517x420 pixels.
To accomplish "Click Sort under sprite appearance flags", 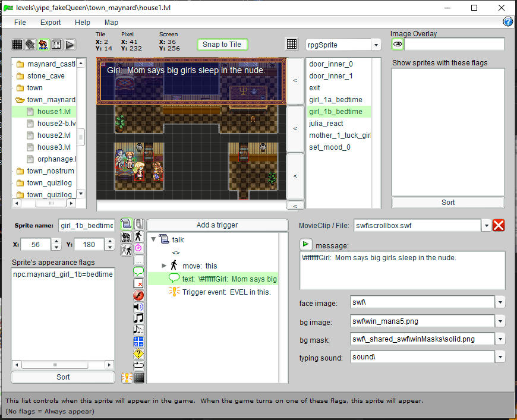I will [x=63, y=377].
